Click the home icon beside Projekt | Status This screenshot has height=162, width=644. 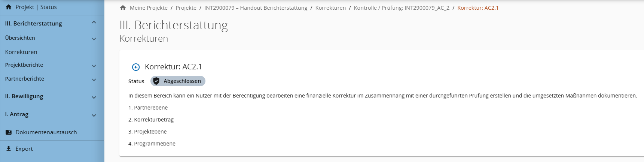pyautogui.click(x=9, y=7)
